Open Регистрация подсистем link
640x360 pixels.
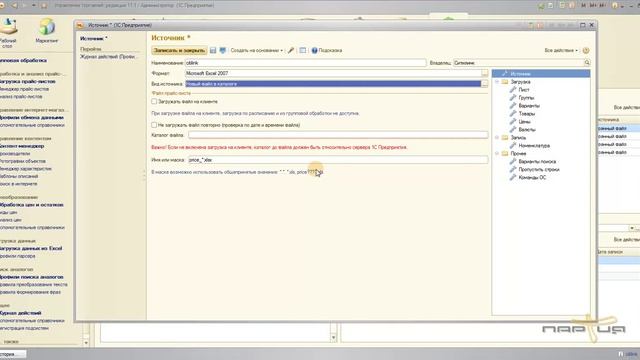(24, 328)
